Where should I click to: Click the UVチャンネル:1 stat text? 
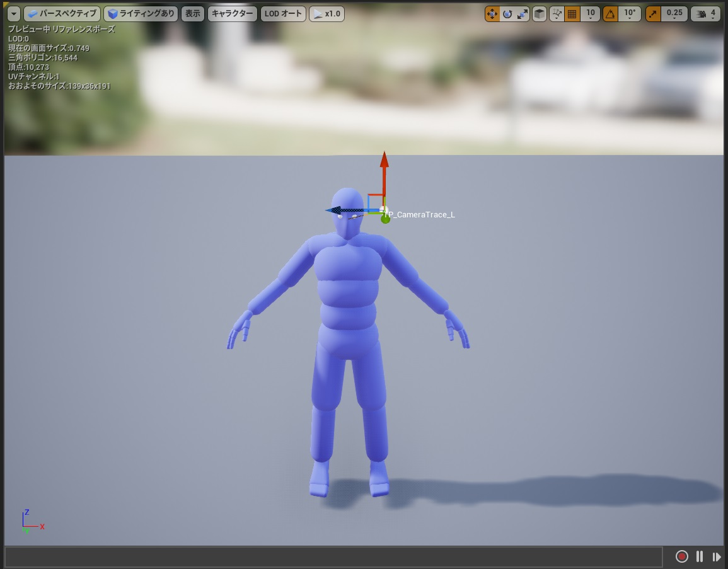click(x=34, y=77)
